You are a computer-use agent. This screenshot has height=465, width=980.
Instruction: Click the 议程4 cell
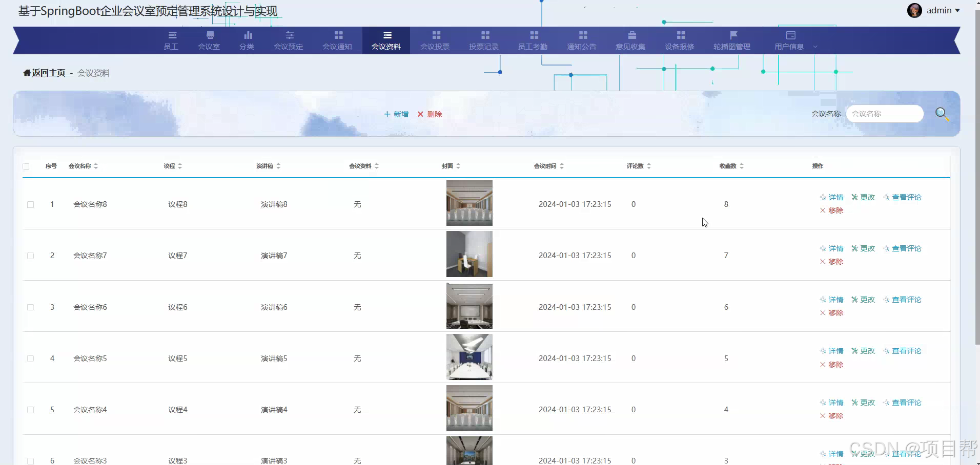point(178,410)
